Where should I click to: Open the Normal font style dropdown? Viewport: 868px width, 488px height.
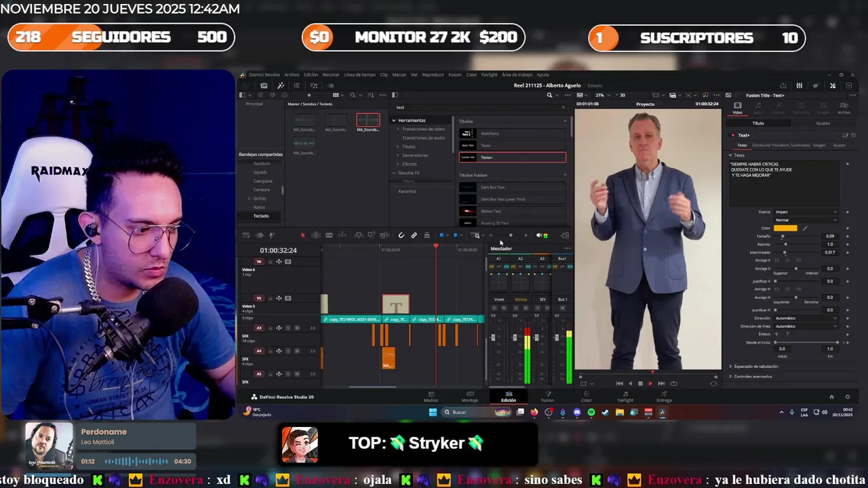[806, 220]
